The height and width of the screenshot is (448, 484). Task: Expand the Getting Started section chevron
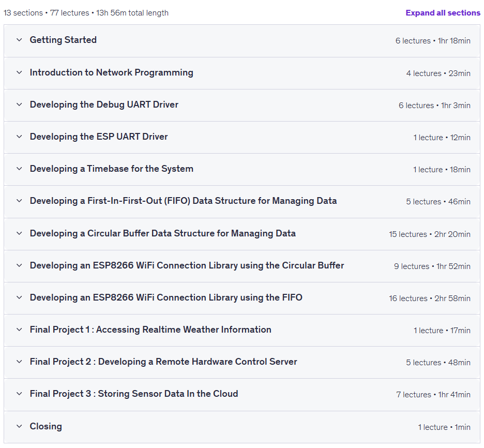point(19,40)
